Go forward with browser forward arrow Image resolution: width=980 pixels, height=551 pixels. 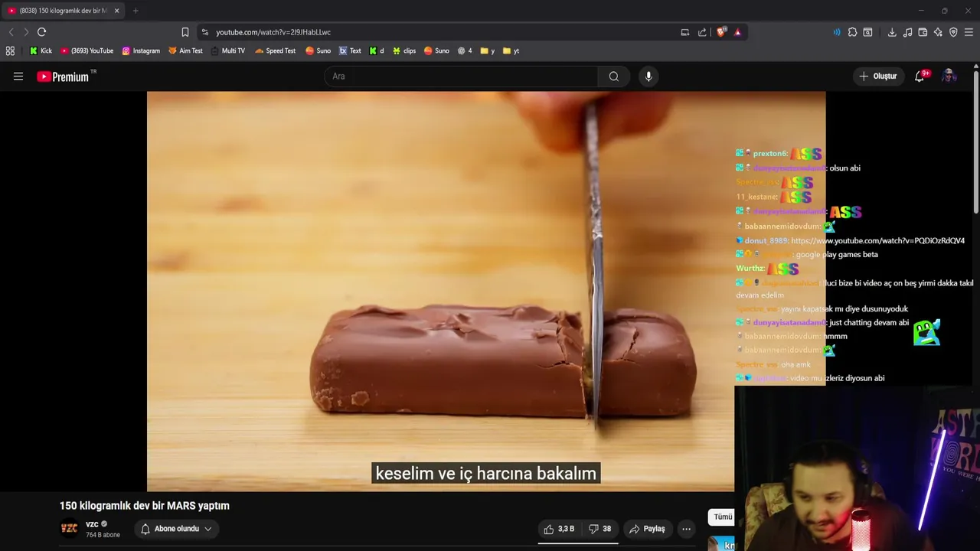click(25, 32)
